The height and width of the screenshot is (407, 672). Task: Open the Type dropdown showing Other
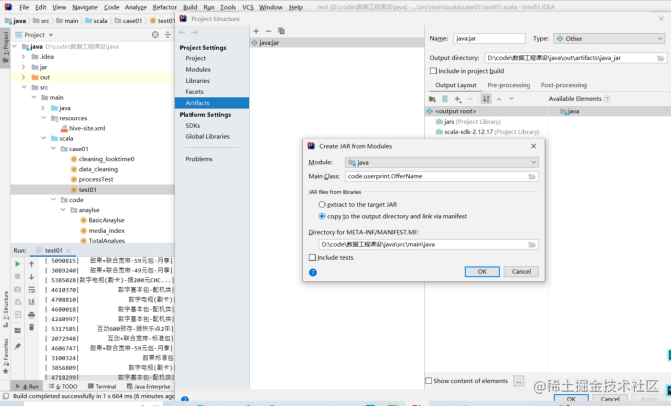click(x=609, y=39)
